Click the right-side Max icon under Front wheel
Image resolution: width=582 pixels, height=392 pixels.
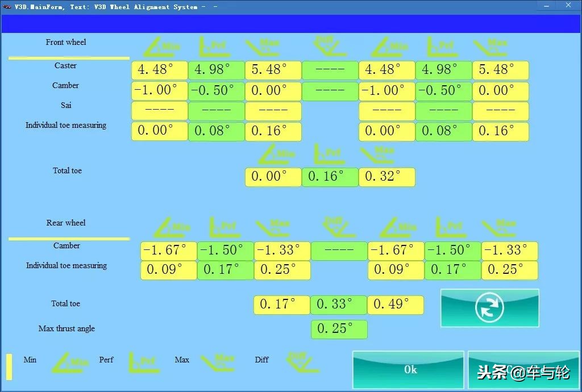pos(490,47)
